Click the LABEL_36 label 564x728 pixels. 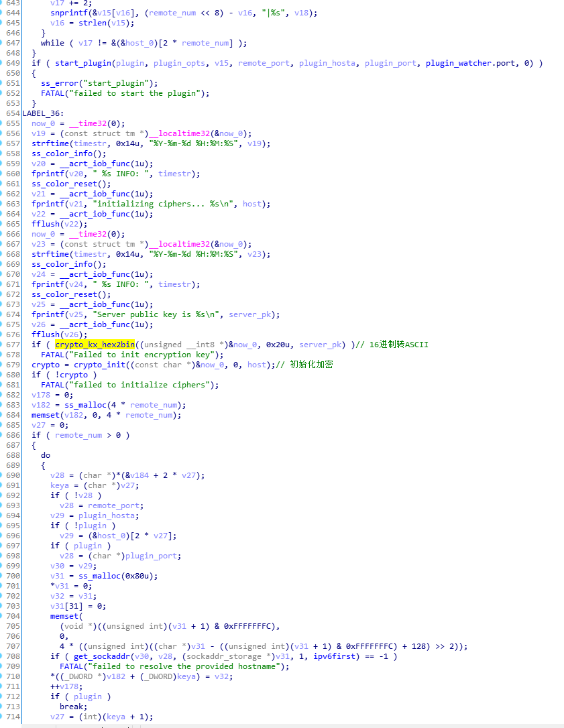pyautogui.click(x=42, y=113)
